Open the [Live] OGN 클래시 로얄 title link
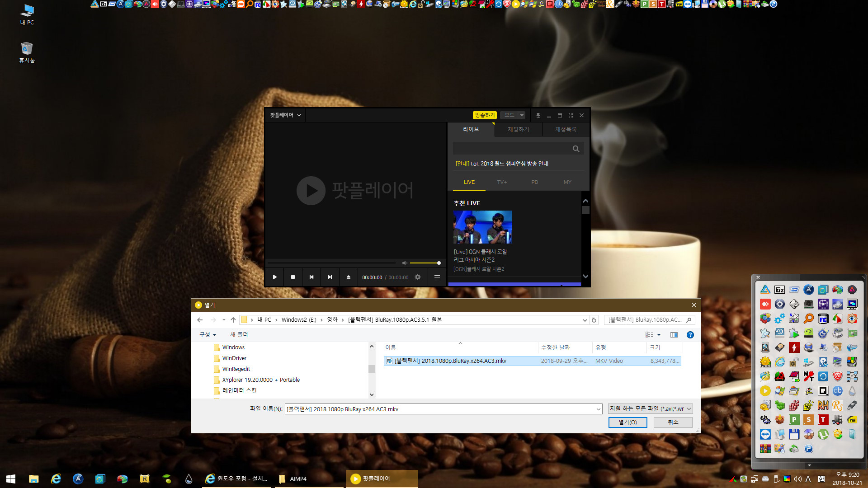Screen dimensions: 868x488 481,256
